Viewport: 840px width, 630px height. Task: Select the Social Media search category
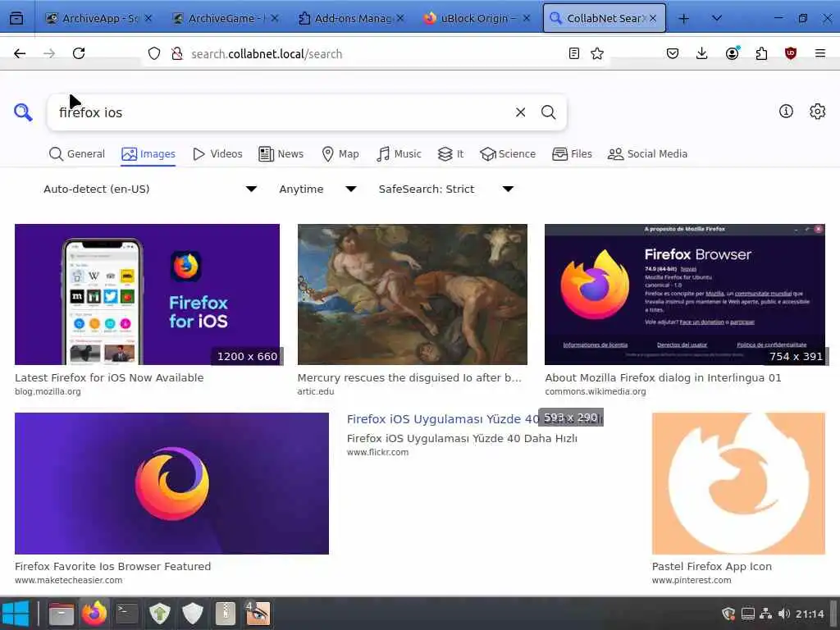pos(647,154)
